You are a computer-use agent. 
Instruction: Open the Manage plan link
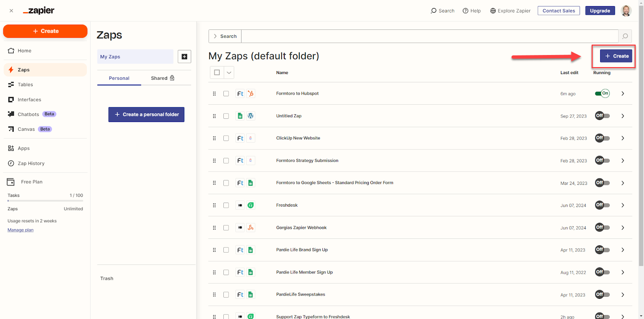click(21, 230)
